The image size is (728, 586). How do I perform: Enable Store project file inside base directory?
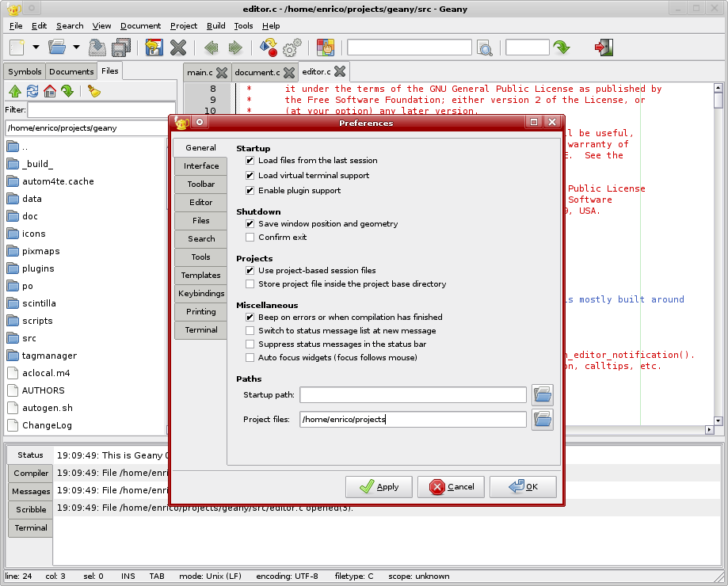[250, 284]
